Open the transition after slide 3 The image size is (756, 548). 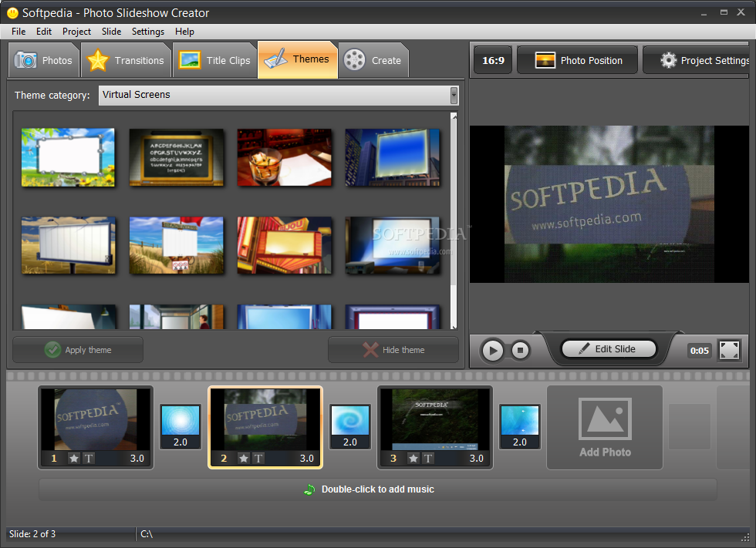pyautogui.click(x=520, y=427)
